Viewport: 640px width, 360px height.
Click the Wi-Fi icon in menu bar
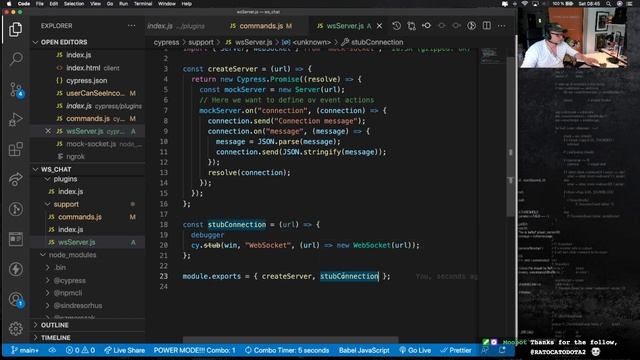click(x=524, y=4)
